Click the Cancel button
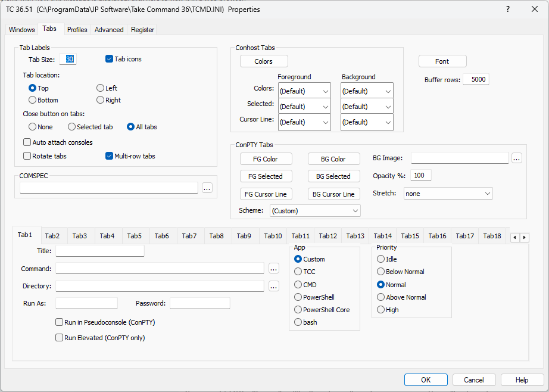The width and height of the screenshot is (549, 392). pos(474,380)
